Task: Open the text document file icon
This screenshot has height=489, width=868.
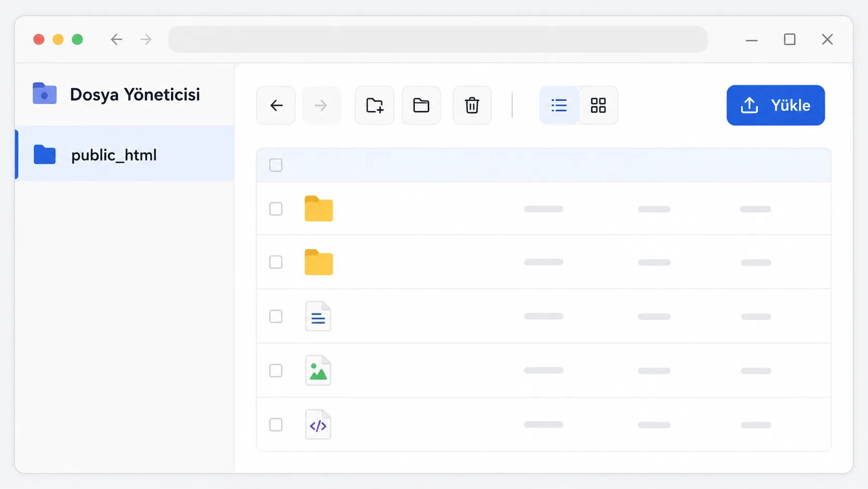Action: coord(318,316)
